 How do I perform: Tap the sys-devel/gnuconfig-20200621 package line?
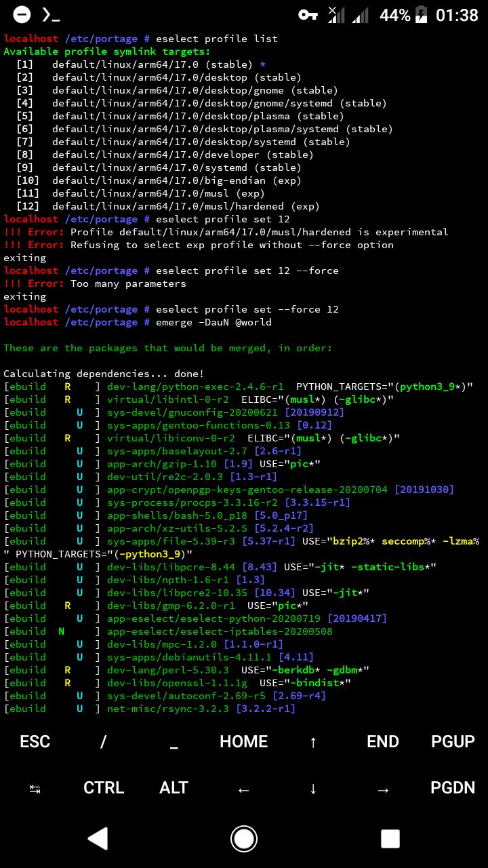click(x=174, y=412)
